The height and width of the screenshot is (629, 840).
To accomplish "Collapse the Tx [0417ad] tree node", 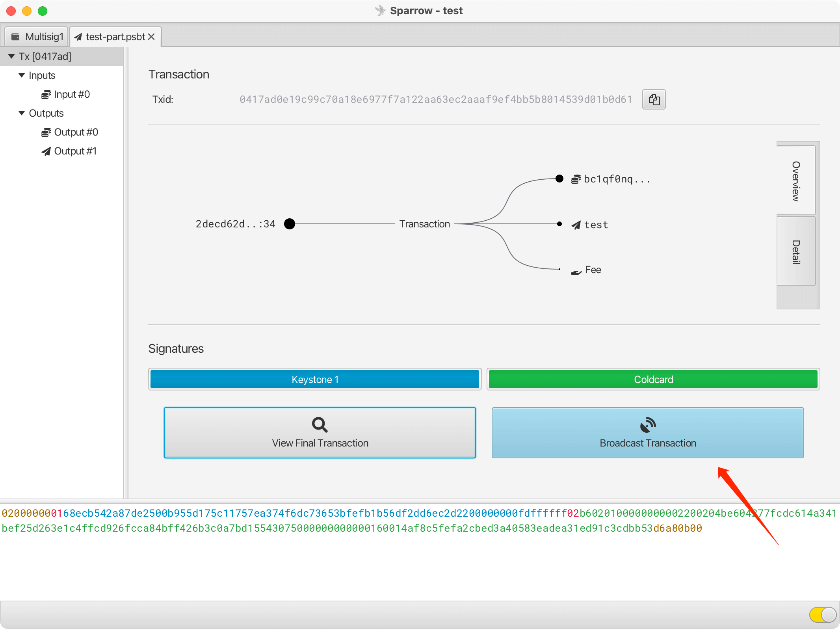I will point(11,56).
